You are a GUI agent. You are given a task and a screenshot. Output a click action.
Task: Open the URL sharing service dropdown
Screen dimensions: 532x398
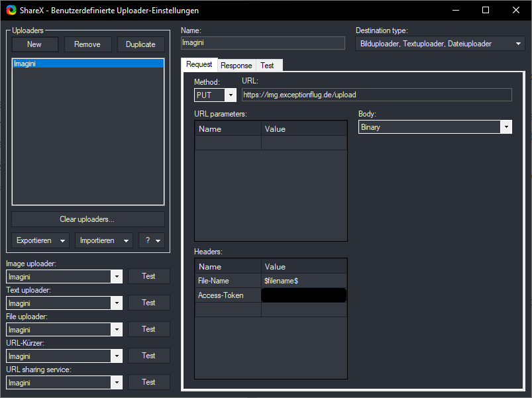coord(117,382)
